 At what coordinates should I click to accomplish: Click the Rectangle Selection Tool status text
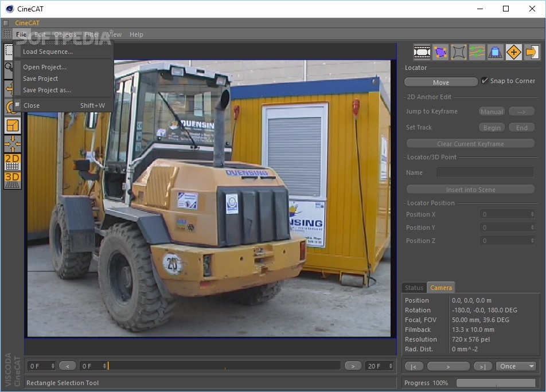63,383
